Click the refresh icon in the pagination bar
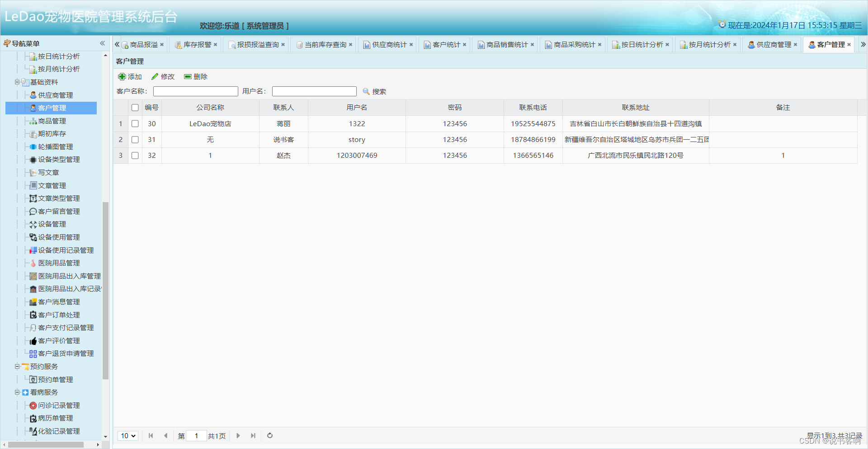Image resolution: width=868 pixels, height=449 pixels. 269,435
